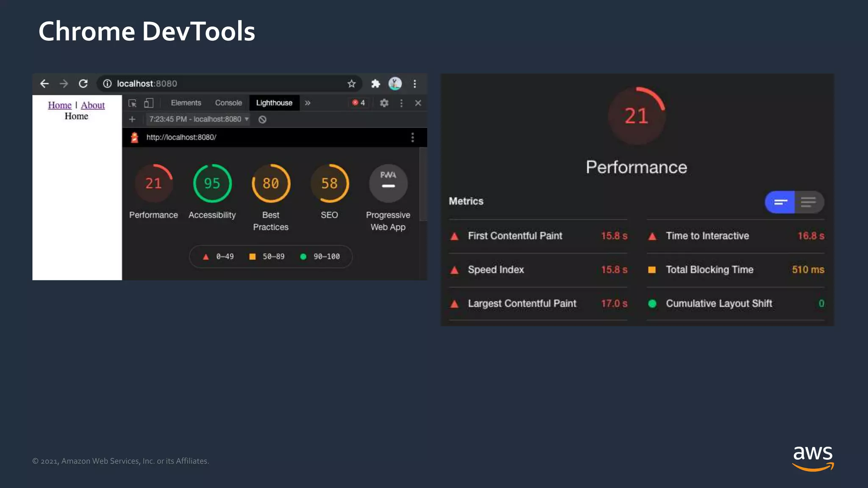Switch to the Elements tab
The height and width of the screenshot is (488, 868).
tap(186, 103)
